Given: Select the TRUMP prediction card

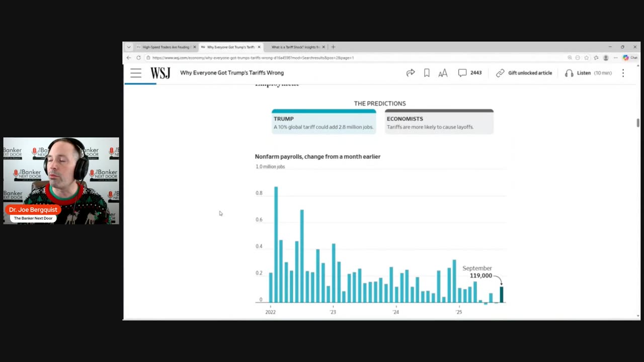Looking at the screenshot, I should (324, 121).
